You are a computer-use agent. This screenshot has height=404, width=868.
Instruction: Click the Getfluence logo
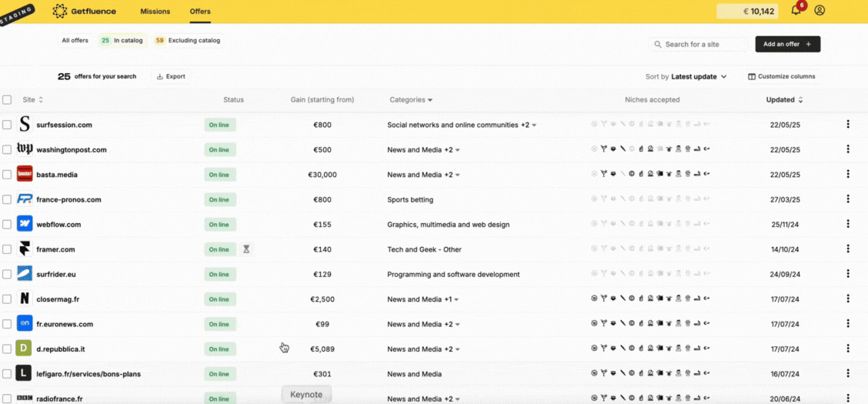[x=84, y=12]
